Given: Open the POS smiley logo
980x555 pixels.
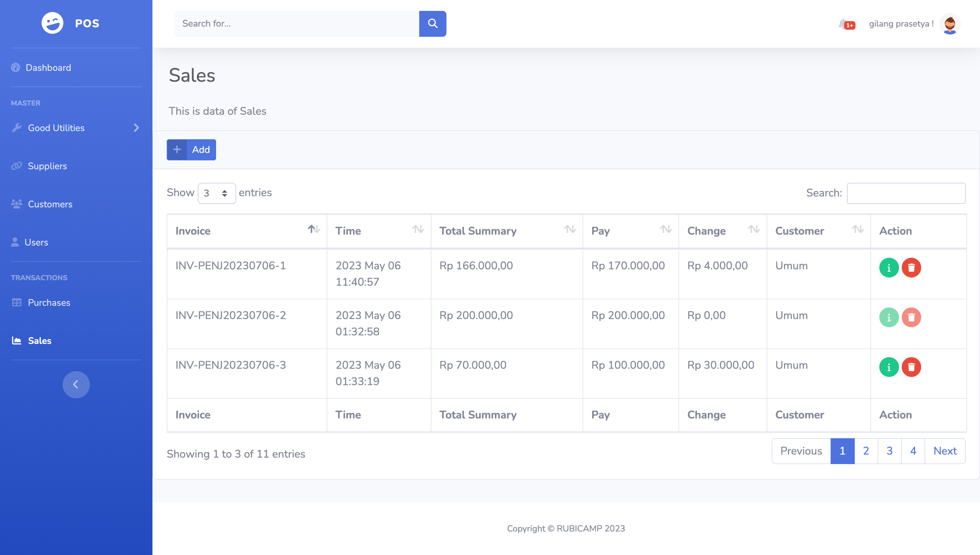Looking at the screenshot, I should point(52,23).
